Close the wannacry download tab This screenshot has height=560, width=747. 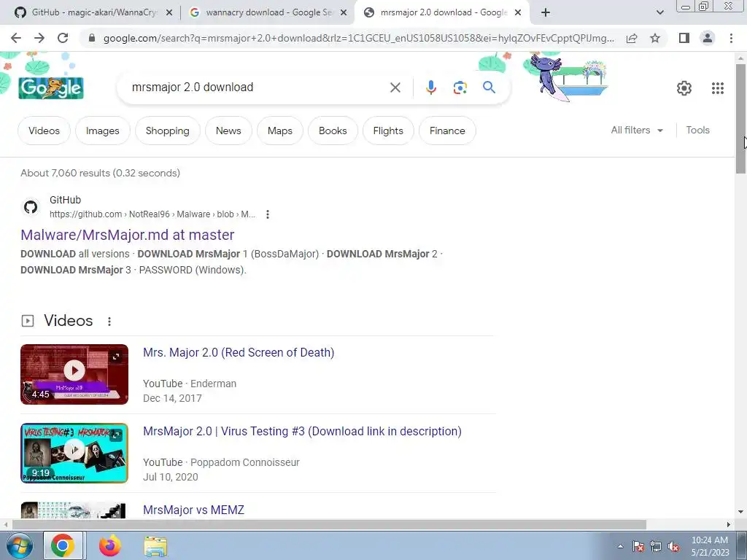344,13
